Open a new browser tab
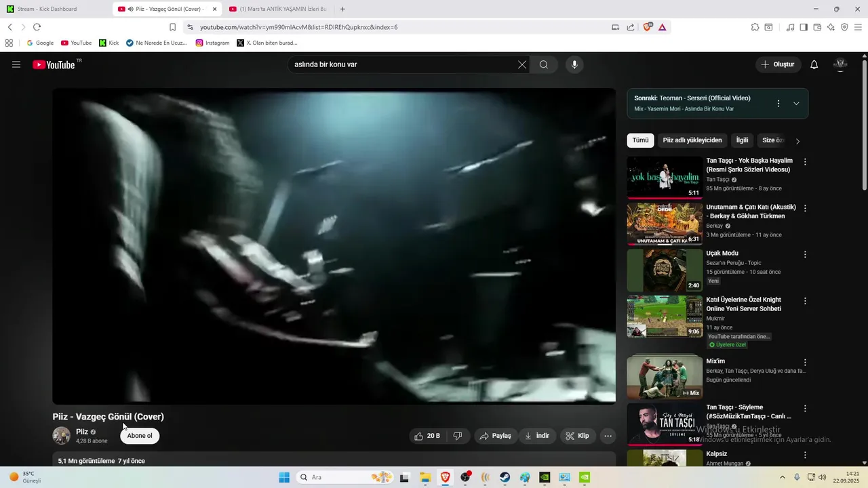The height and width of the screenshot is (488, 868). point(342,9)
